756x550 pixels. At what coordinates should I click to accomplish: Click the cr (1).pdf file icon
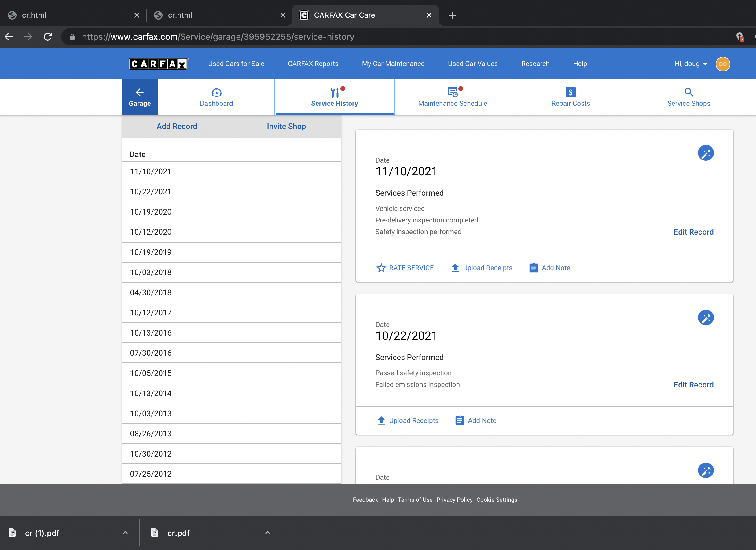click(12, 533)
